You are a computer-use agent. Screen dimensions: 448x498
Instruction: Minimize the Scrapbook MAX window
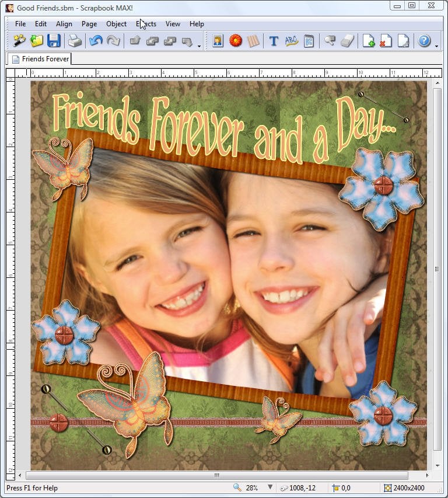coord(397,6)
